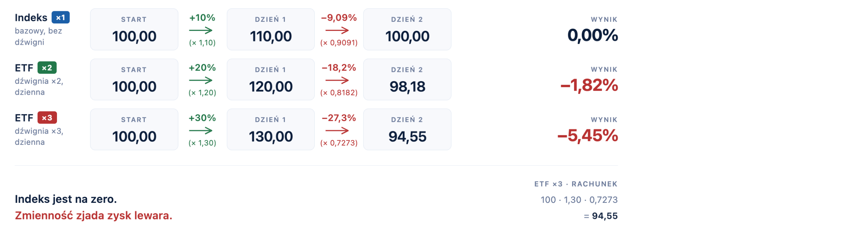The height and width of the screenshot is (230, 868).
Task: Click the green arrow under +20%
Action: coord(201,80)
